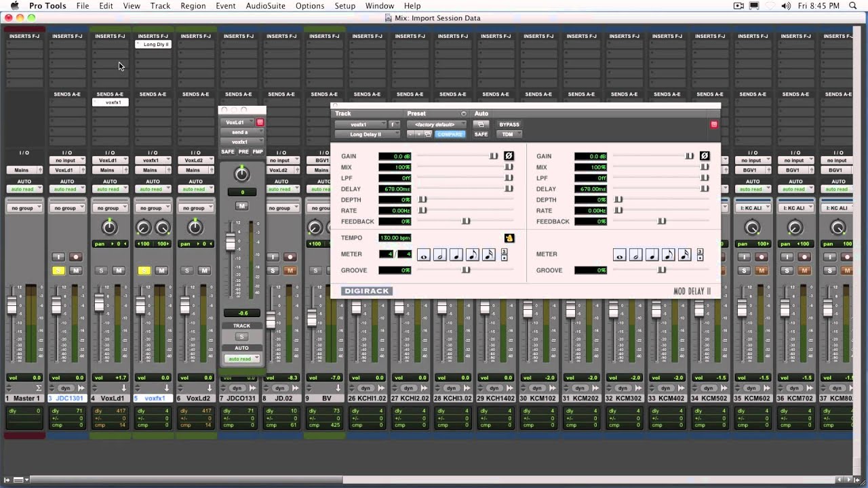Image resolution: width=868 pixels, height=488 pixels.
Task: Invert phase on left channel gain
Action: (x=509, y=156)
